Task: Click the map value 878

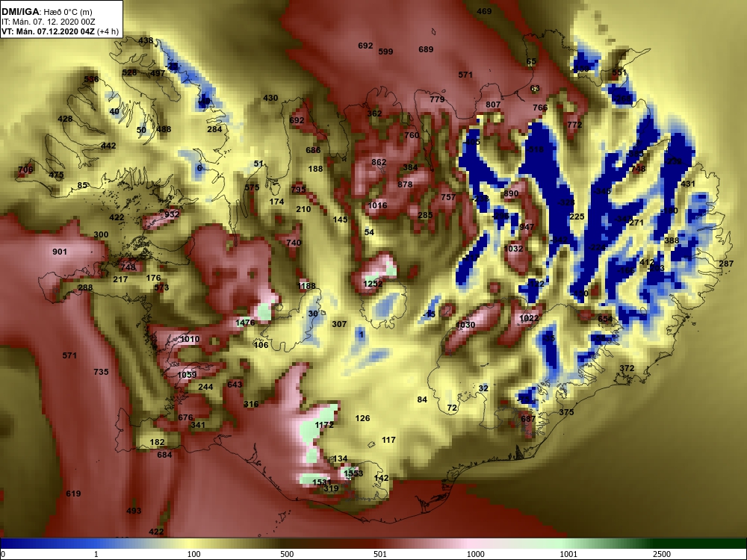Action: (x=405, y=184)
